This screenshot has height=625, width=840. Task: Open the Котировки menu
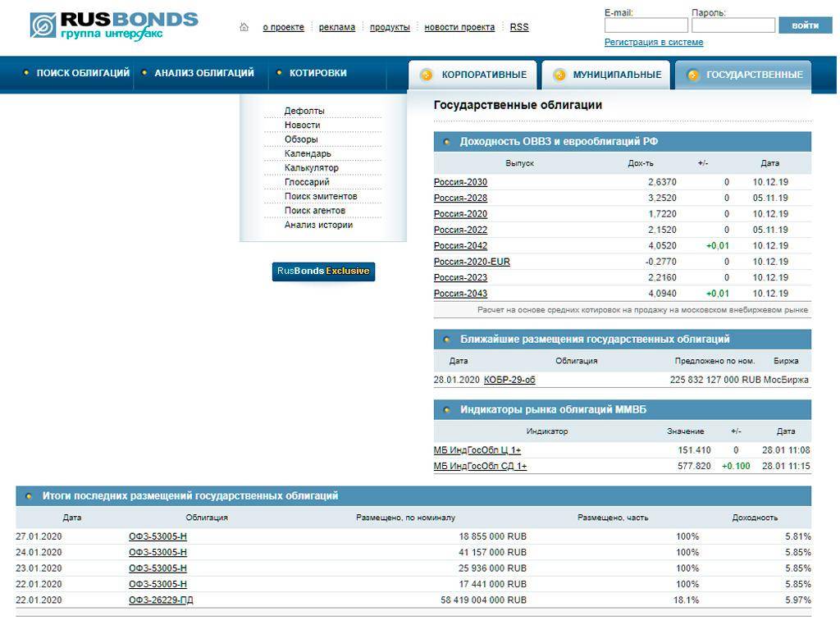click(x=317, y=73)
